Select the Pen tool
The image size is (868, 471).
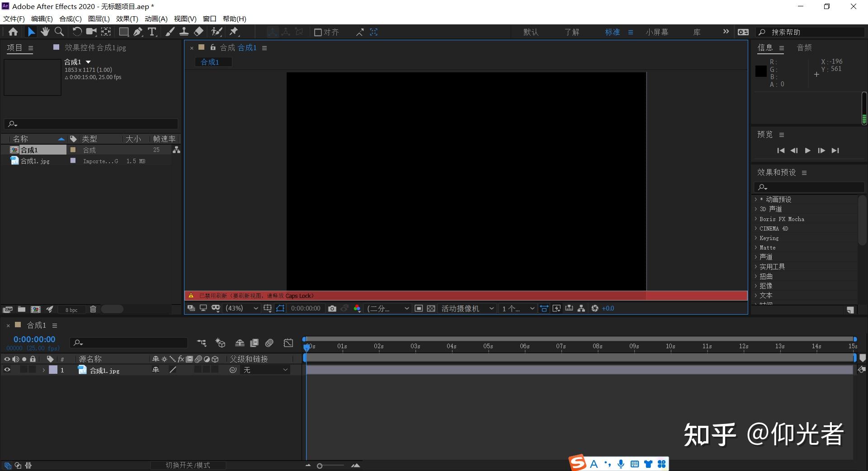[x=138, y=32]
